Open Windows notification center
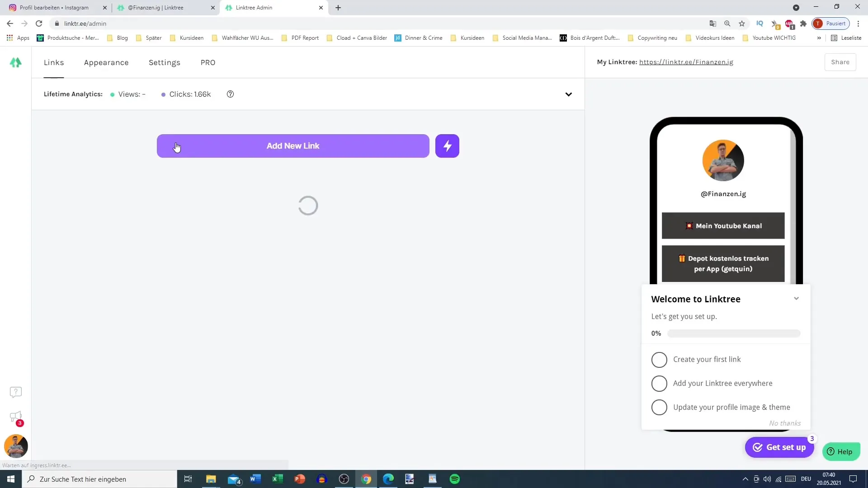Screen dimensions: 868x488 (853, 479)
